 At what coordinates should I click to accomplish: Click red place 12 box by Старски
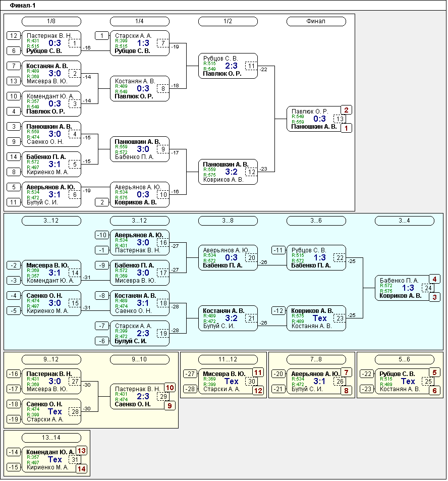(258, 391)
